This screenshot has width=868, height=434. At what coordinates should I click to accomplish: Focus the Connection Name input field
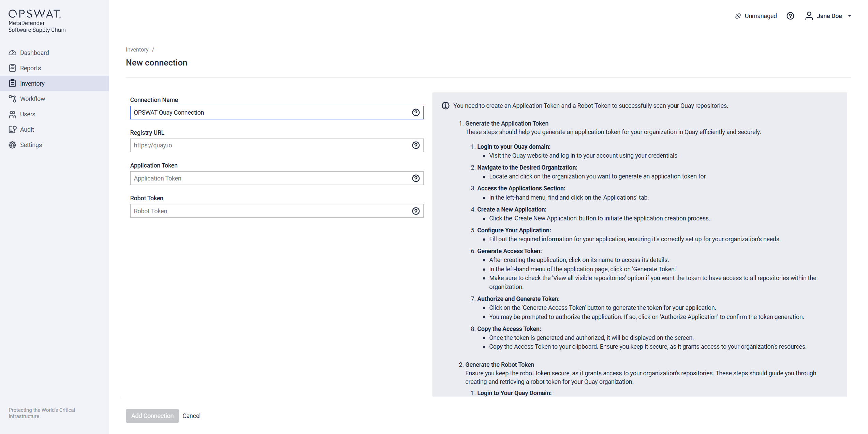pyautogui.click(x=277, y=113)
